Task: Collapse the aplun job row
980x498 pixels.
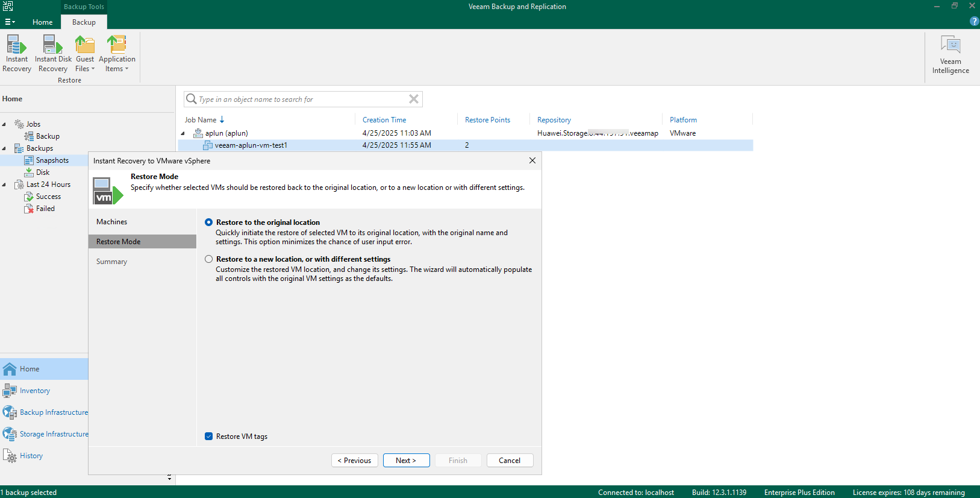Action: 183,133
